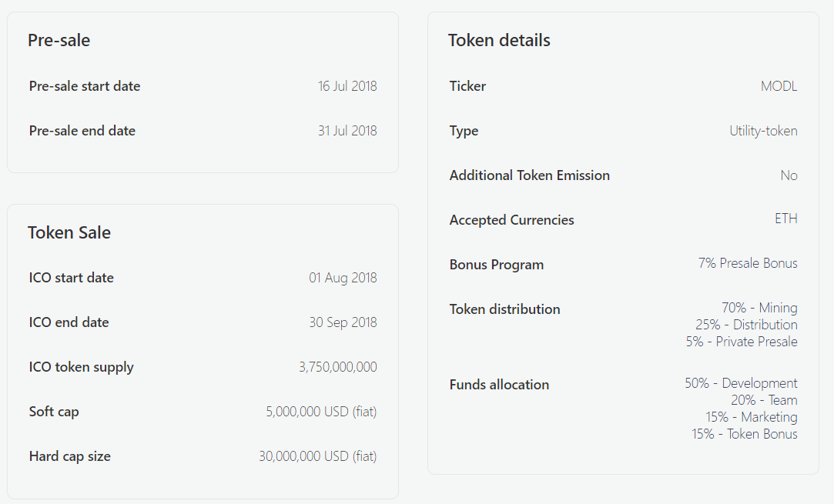Click the 7% Presale Bonus text
This screenshot has height=504, width=834.
[x=748, y=263]
